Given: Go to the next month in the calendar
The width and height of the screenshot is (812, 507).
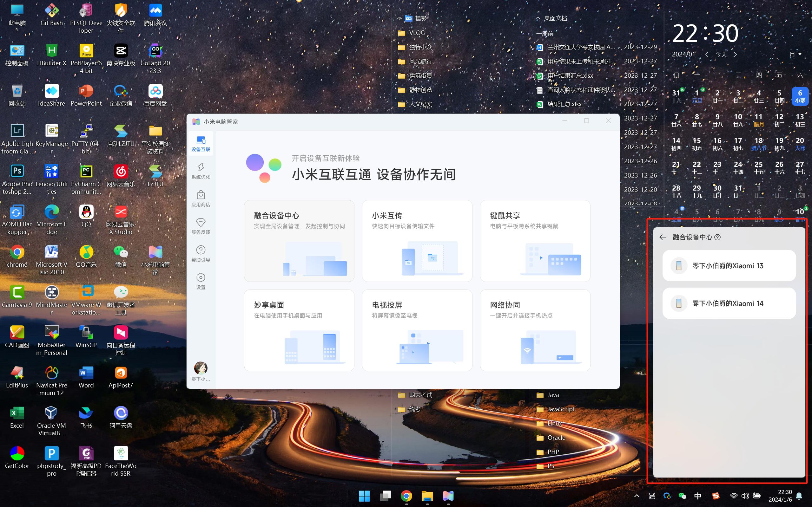Looking at the screenshot, I should point(735,54).
